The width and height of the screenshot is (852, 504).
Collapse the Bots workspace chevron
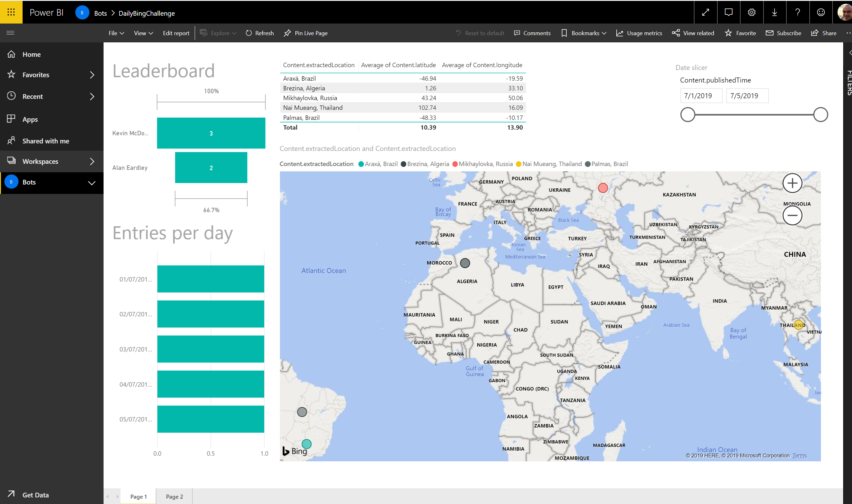pos(92,183)
